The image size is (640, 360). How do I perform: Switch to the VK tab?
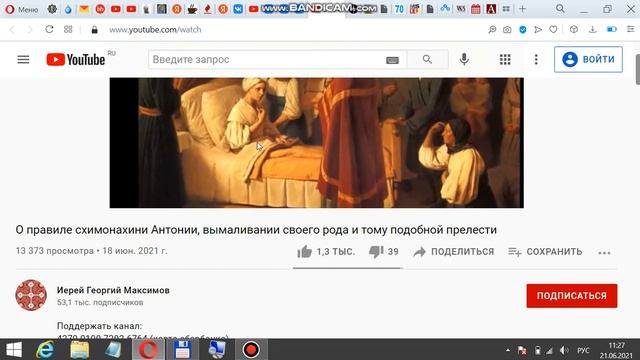[238, 9]
